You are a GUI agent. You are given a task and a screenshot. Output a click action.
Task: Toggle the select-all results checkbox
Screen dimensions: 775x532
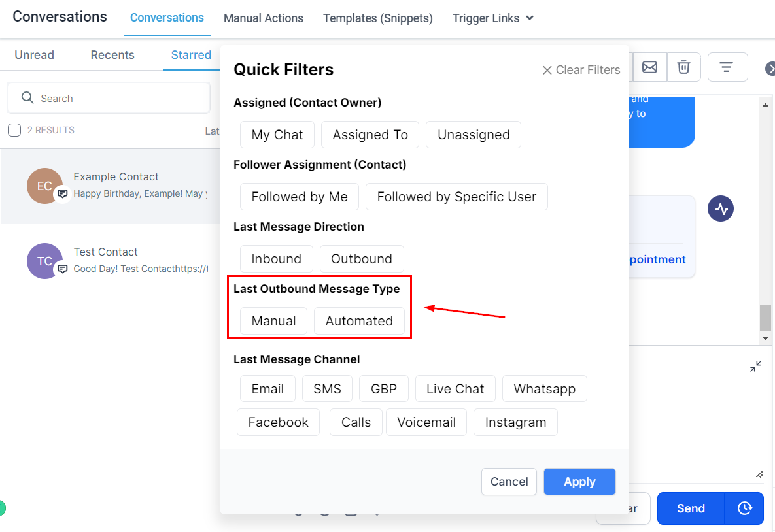pos(14,130)
